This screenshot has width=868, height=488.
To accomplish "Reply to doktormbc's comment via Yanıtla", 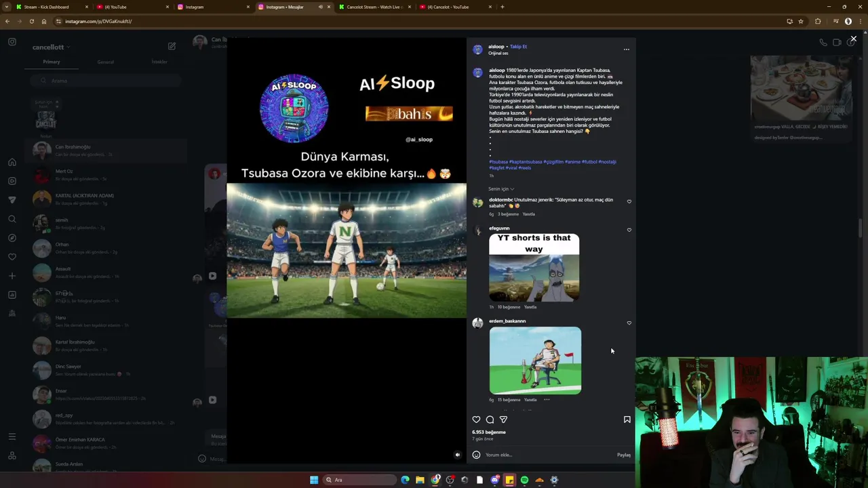I will [528, 214].
